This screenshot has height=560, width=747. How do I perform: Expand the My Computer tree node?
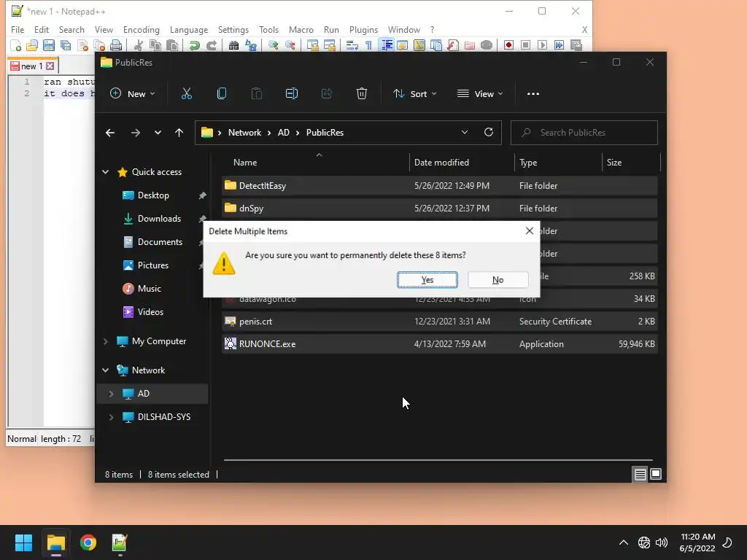pos(105,341)
